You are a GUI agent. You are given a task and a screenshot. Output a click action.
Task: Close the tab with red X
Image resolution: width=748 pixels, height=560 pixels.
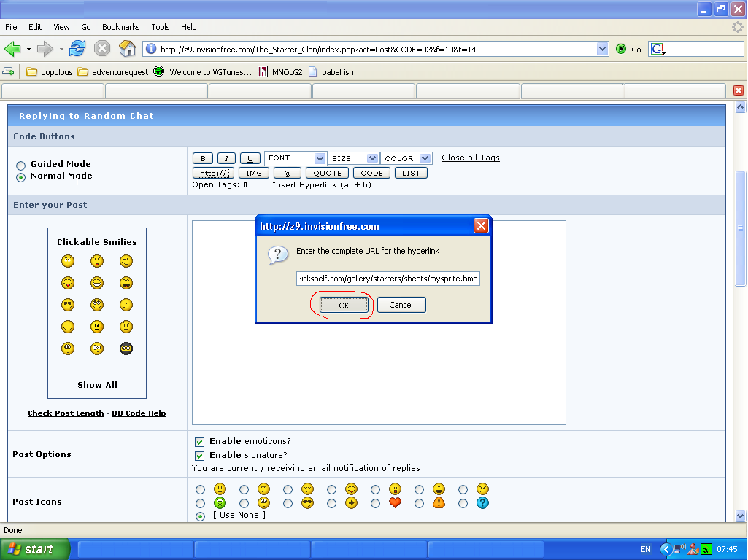click(x=738, y=90)
